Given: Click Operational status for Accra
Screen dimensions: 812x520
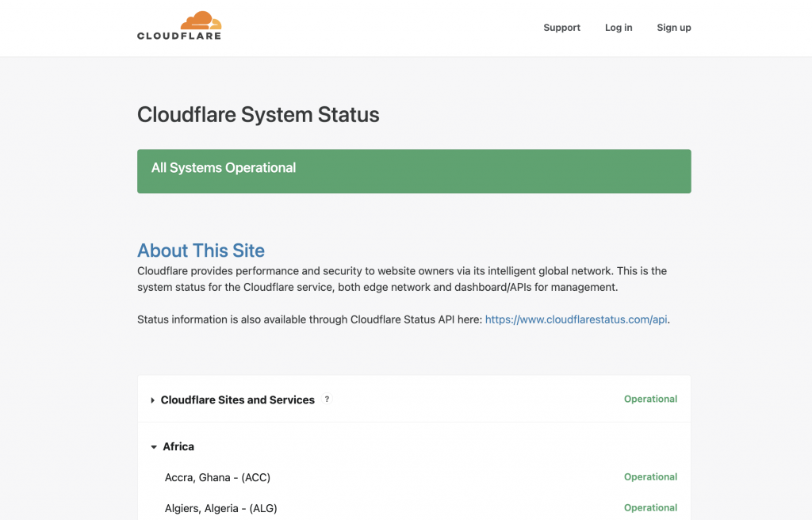Looking at the screenshot, I should coord(650,476).
